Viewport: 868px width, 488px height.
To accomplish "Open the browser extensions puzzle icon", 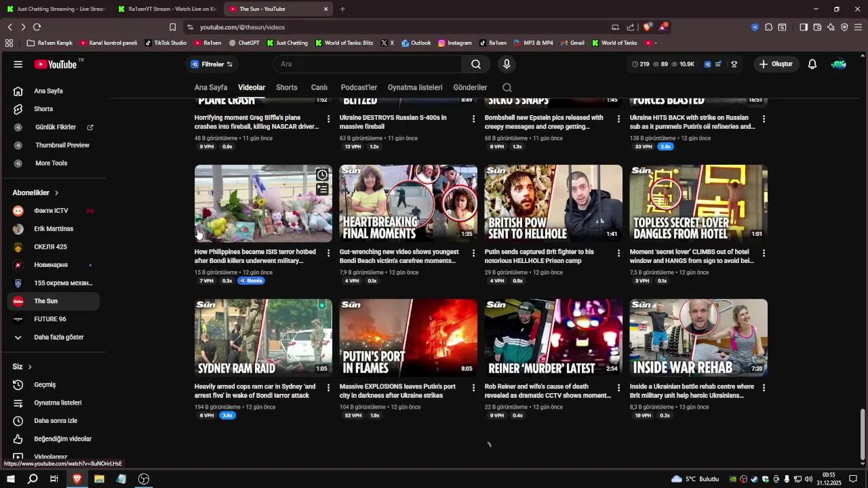I will (x=768, y=27).
